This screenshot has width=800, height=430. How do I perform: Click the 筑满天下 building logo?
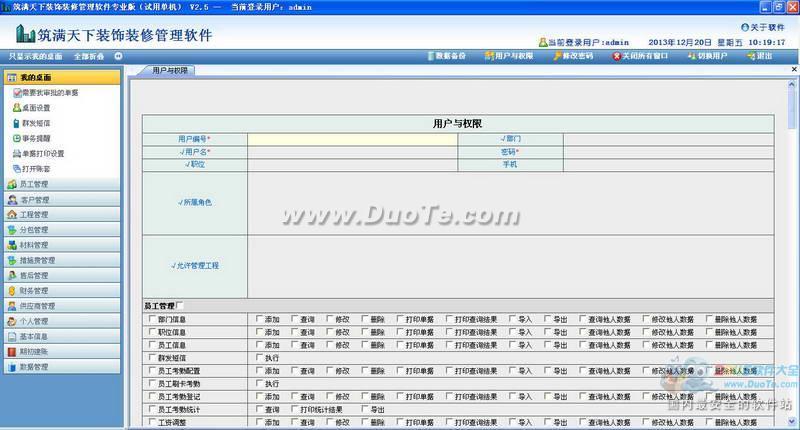(26, 34)
